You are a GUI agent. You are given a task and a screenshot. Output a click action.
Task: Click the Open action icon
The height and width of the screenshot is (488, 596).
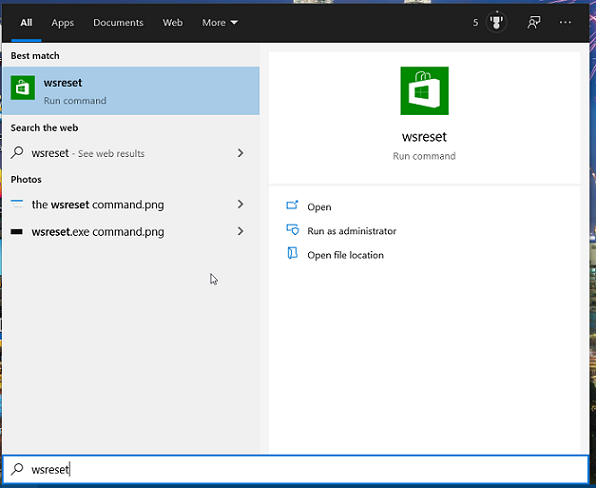point(292,206)
